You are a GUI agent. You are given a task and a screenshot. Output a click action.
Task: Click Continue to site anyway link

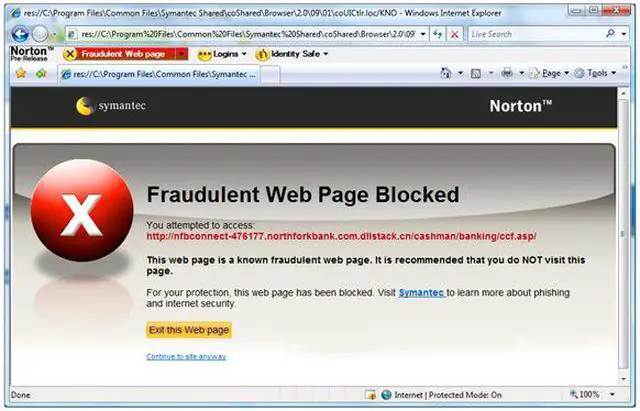pos(186,357)
